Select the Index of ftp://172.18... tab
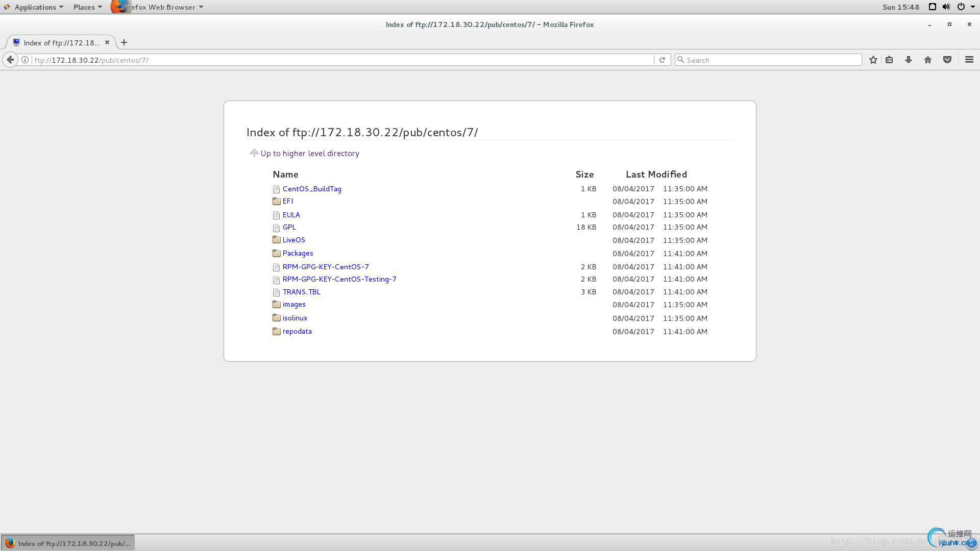The height and width of the screenshot is (551, 980). (61, 42)
